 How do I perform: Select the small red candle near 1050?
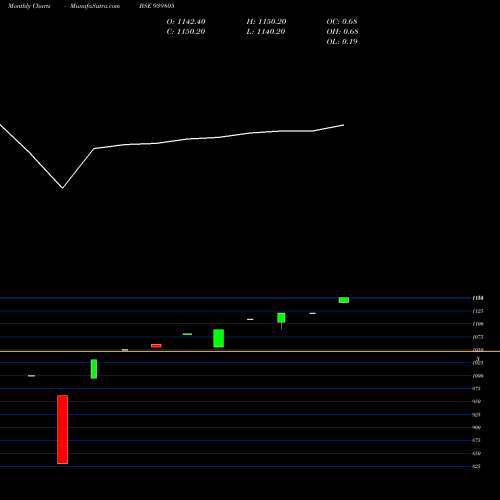pos(156,346)
